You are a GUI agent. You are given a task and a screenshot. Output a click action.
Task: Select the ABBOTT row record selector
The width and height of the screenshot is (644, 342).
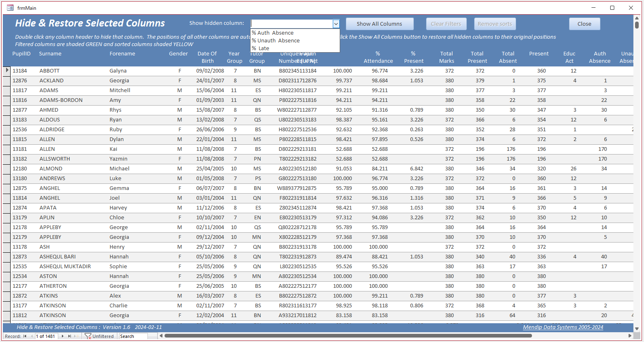[x=7, y=71]
